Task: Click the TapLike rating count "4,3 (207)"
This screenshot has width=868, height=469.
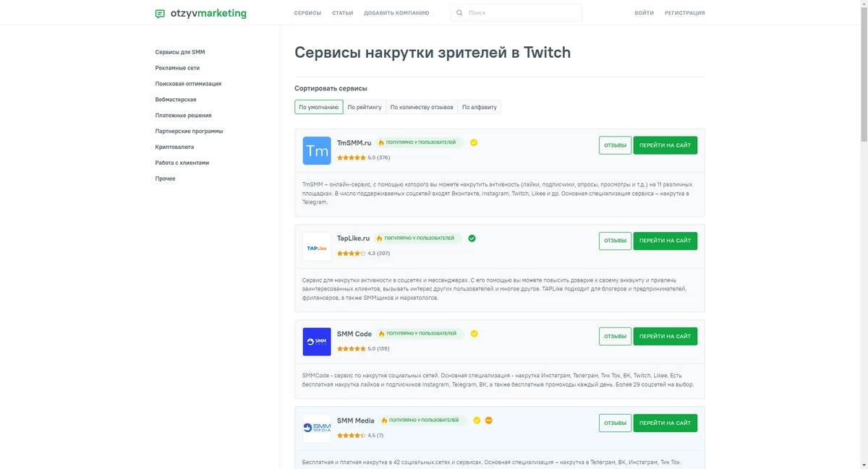Action: (378, 254)
